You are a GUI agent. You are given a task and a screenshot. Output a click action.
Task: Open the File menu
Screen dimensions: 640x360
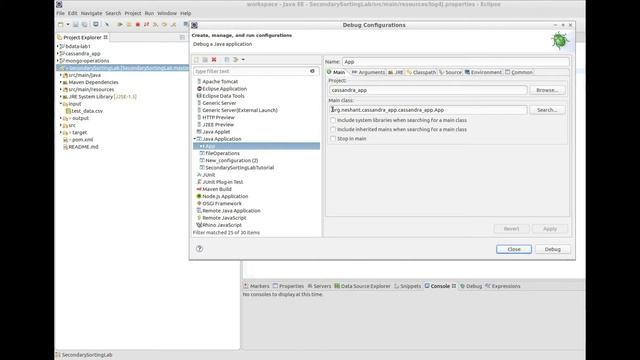pyautogui.click(x=60, y=13)
